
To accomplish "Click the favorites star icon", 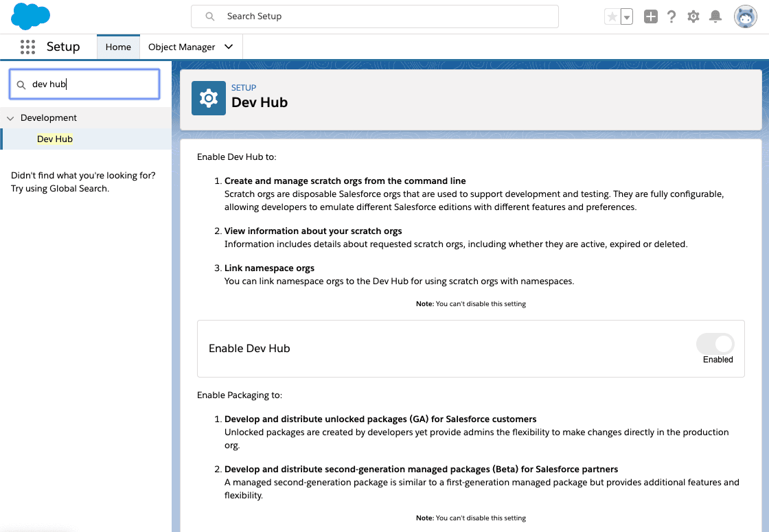I will pos(612,17).
